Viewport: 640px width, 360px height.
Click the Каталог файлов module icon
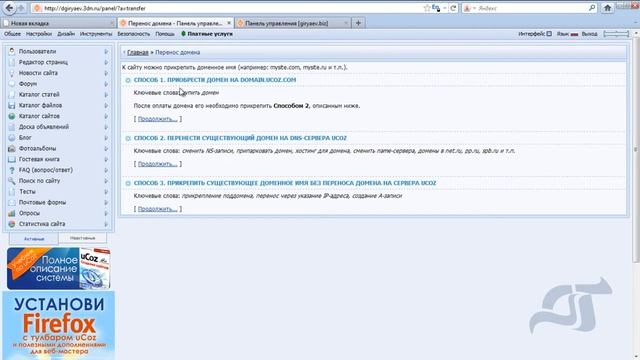[12, 105]
